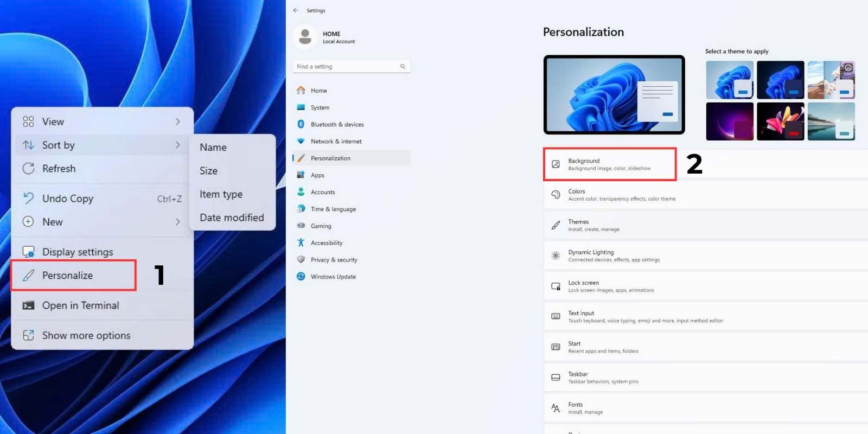868x434 pixels.
Task: Select the light blue bloom theme thumbnail
Action: pos(730,80)
